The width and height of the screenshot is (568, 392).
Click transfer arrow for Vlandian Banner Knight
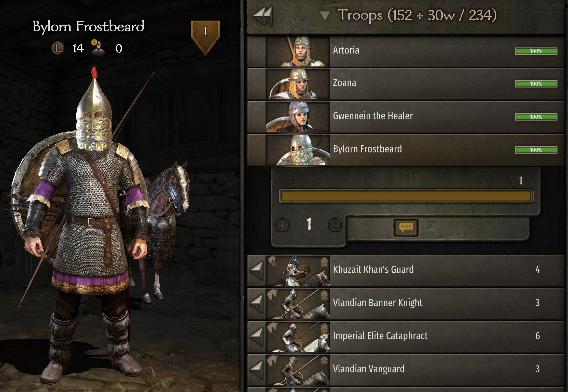pos(256,303)
